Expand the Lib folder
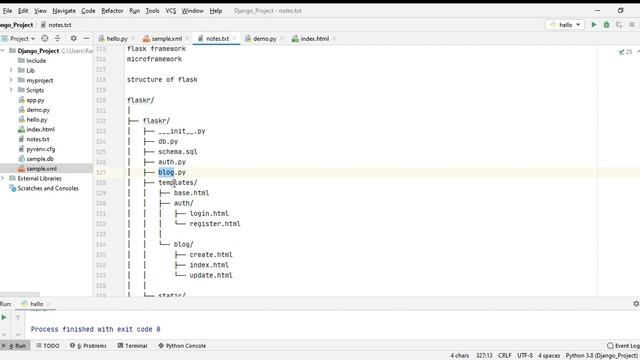Viewport: 640px width, 360px height. [x=11, y=70]
